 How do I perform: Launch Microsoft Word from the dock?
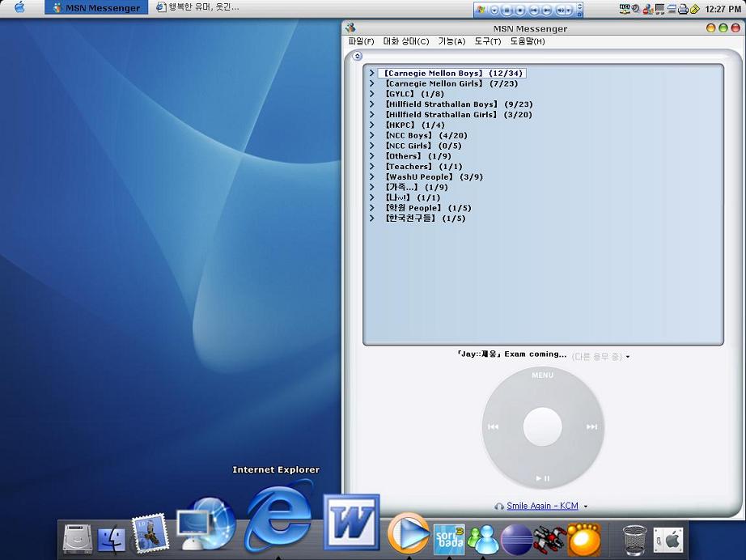tap(352, 522)
